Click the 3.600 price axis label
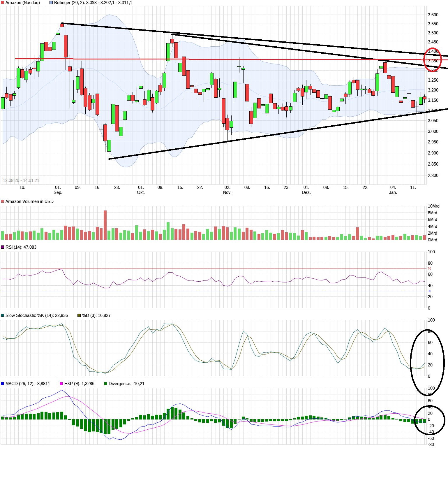Viewport: 448px width, 481px height. [433, 15]
